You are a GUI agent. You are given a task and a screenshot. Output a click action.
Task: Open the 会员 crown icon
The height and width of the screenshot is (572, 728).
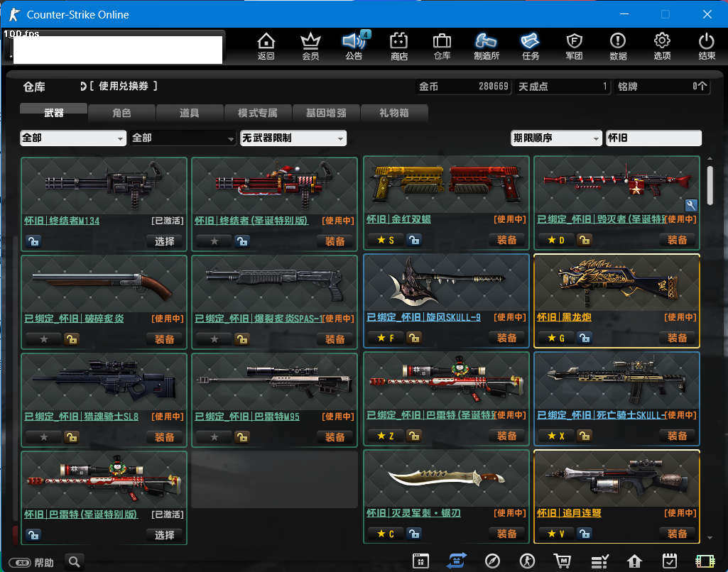coord(310,46)
